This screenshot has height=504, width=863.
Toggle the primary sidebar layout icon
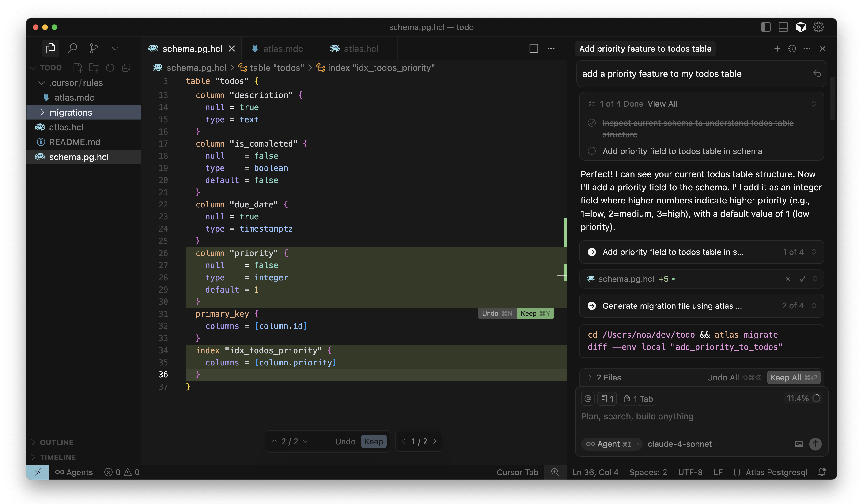point(766,27)
